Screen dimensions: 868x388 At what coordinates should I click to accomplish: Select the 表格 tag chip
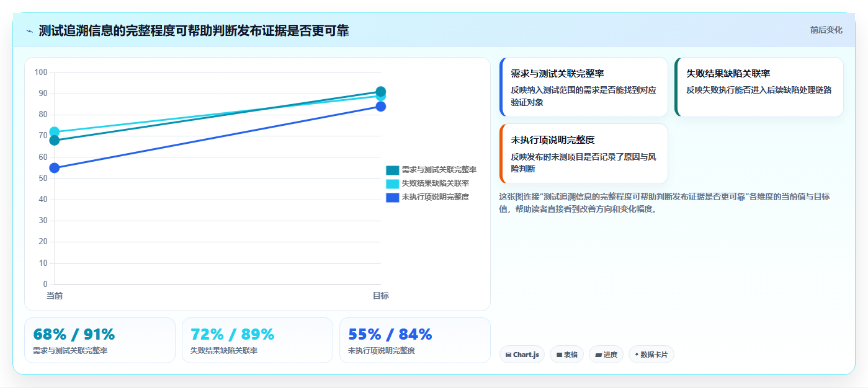[566, 355]
